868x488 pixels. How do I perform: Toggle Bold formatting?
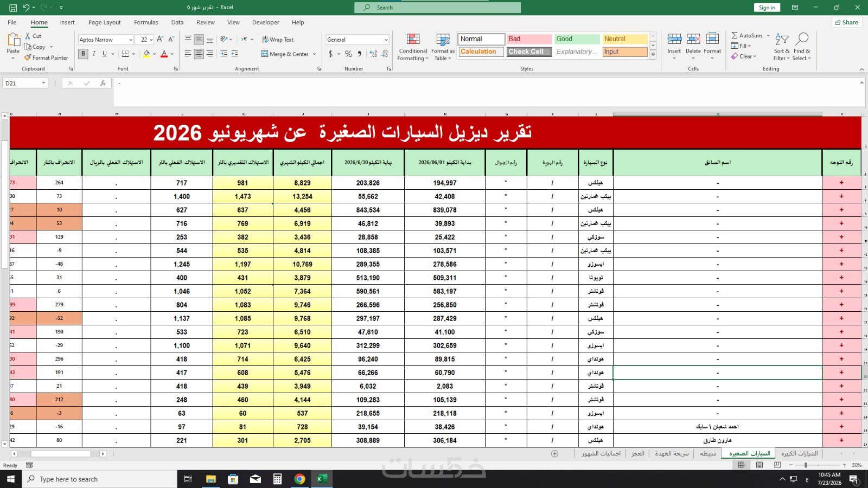[83, 54]
